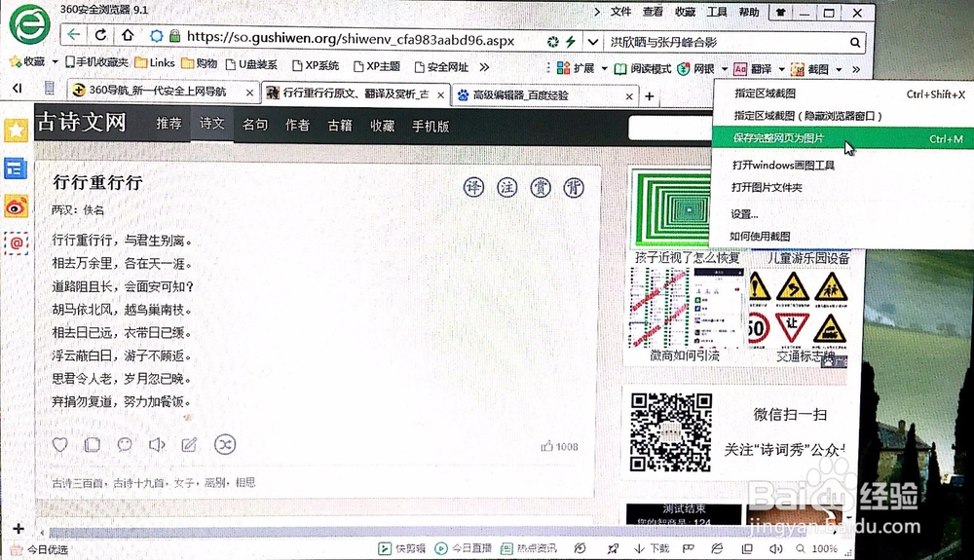Viewport: 974px width, 560px height.
Task: Click the URL address bar field
Action: 351,39
